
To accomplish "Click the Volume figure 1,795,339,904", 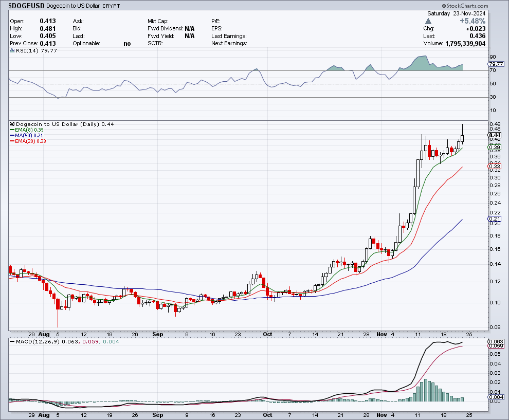I will [465, 44].
